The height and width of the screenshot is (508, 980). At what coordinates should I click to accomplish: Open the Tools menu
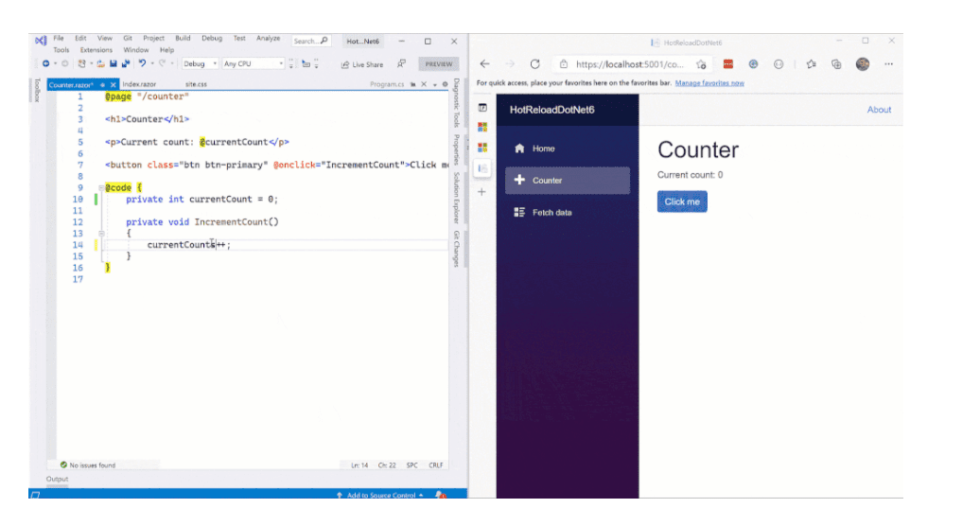(x=61, y=50)
